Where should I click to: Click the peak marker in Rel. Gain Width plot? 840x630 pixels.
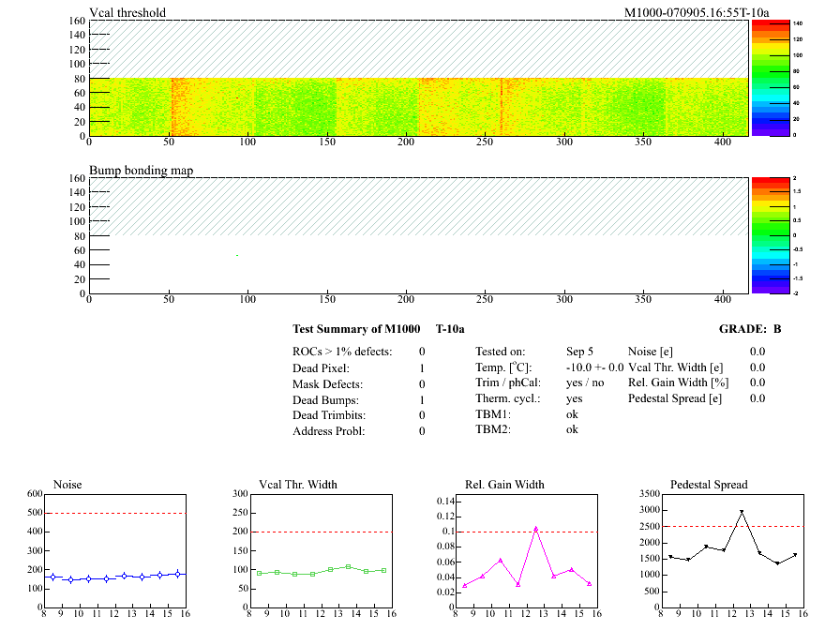[x=536, y=529]
